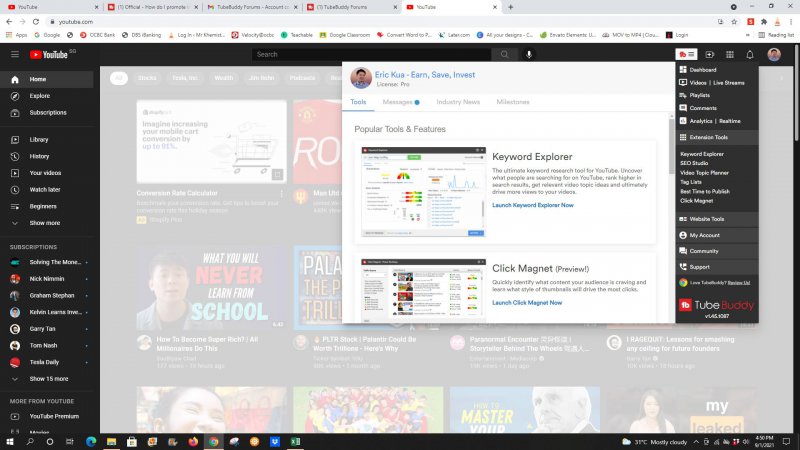
Task: Click the YouTube search input field
Action: 380,54
